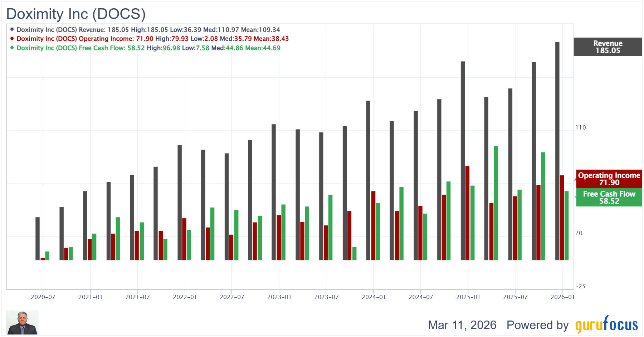Click the tallest grey Revenue bar
Screen dimensions: 644x337
click(557, 151)
